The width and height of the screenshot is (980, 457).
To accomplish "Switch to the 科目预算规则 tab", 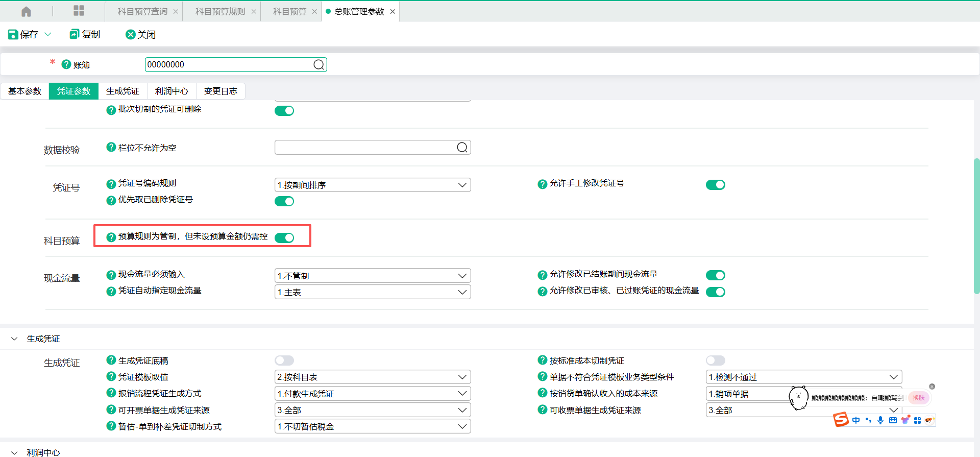I will click(x=220, y=11).
